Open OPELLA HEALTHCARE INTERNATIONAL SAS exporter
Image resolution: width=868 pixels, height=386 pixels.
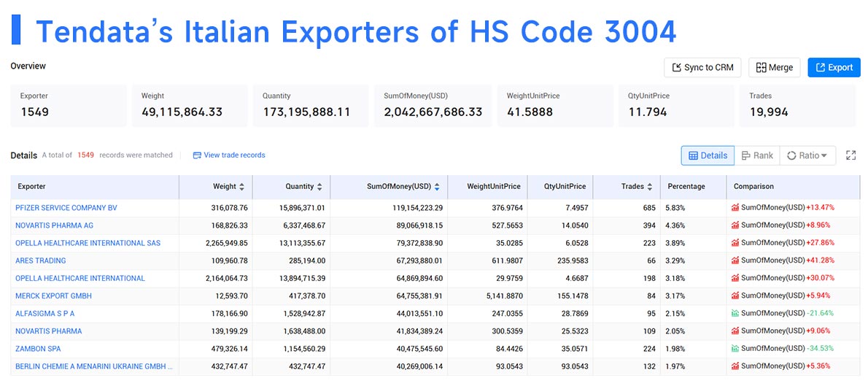pyautogui.click(x=88, y=243)
